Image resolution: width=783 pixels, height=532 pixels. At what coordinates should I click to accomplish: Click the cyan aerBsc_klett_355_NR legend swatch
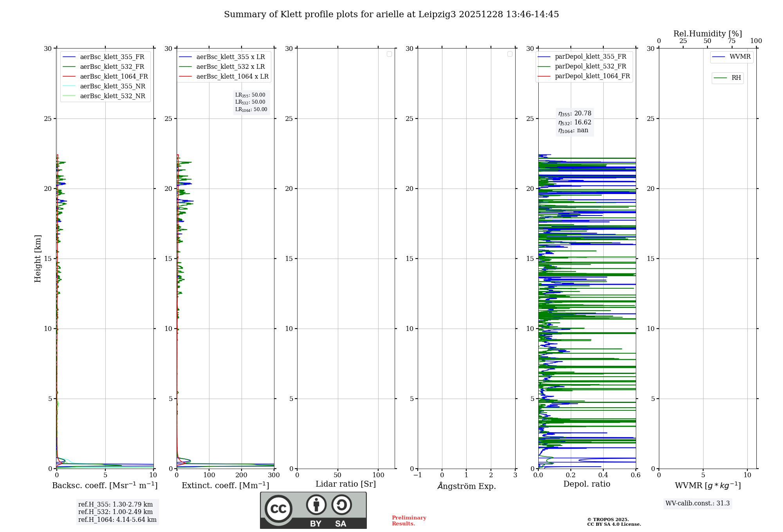coord(69,86)
